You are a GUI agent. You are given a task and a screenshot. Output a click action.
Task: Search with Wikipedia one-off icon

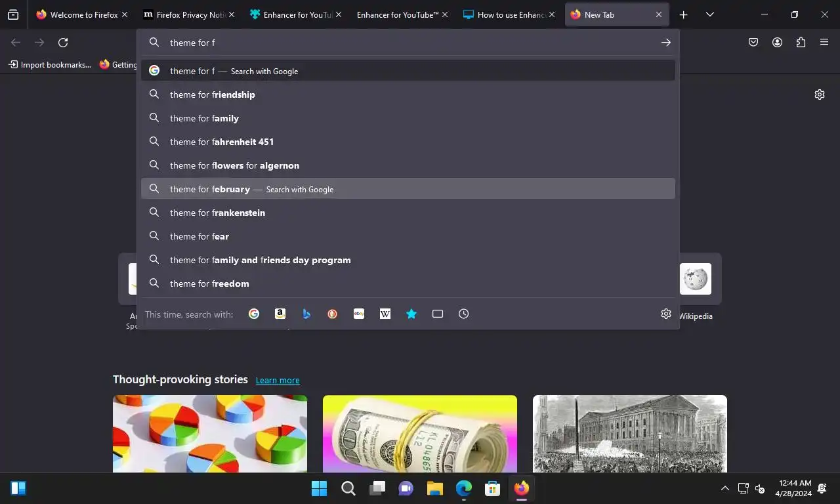[385, 314]
